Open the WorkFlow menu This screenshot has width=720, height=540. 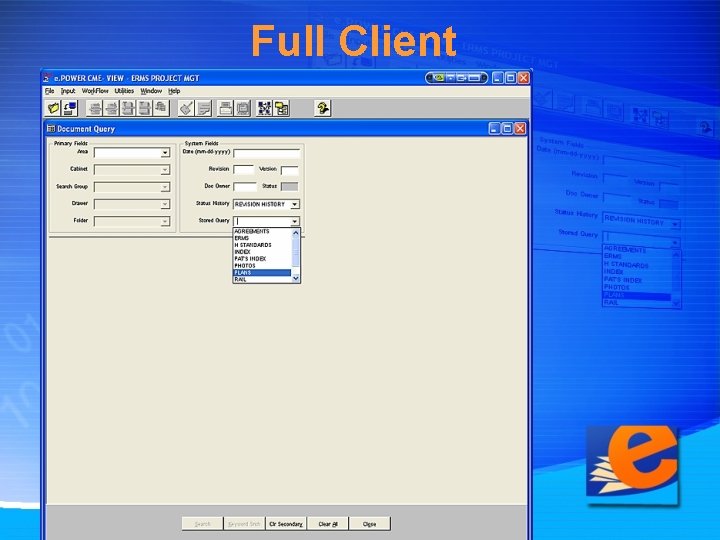[x=95, y=91]
